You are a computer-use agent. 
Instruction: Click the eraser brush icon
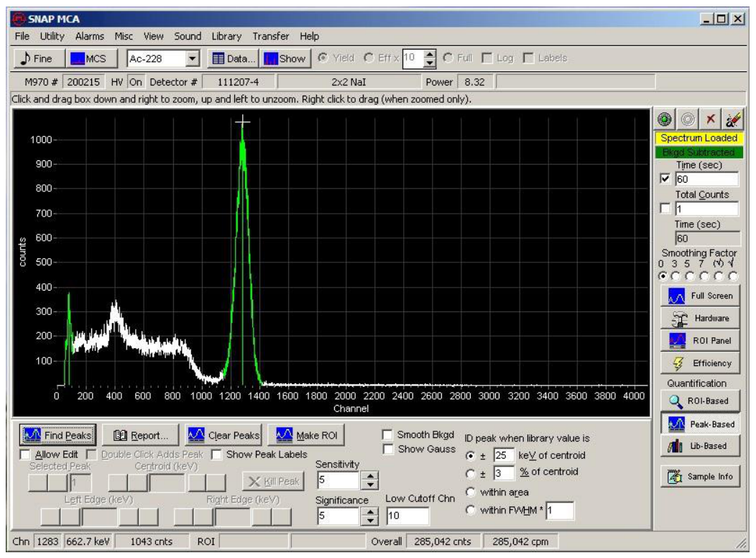pos(733,119)
